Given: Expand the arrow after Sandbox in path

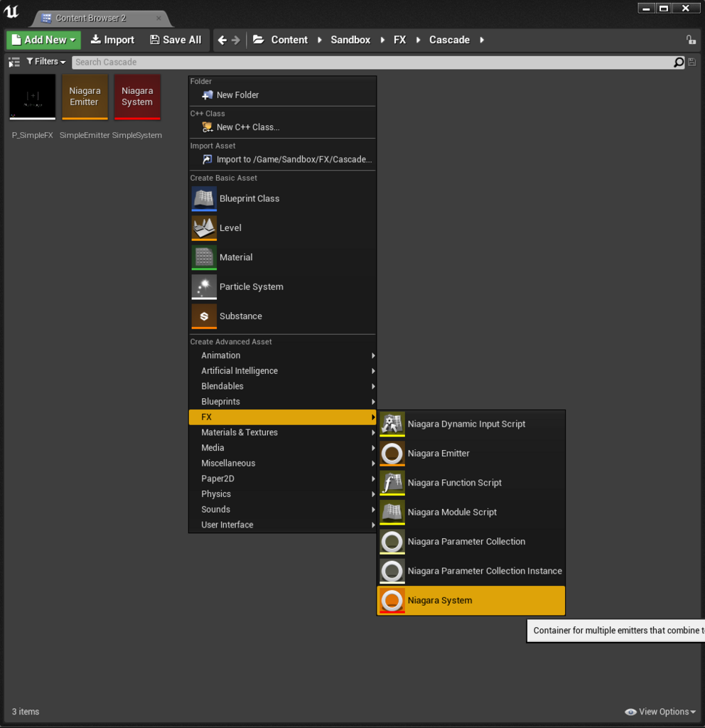Looking at the screenshot, I should 382,40.
